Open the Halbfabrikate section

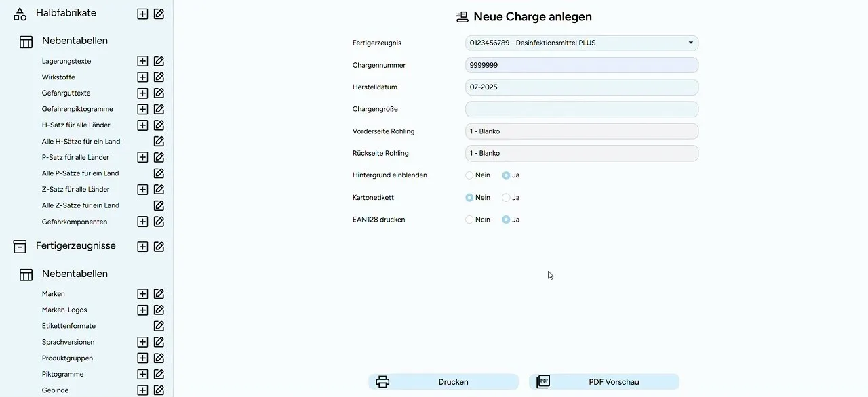pos(66,13)
